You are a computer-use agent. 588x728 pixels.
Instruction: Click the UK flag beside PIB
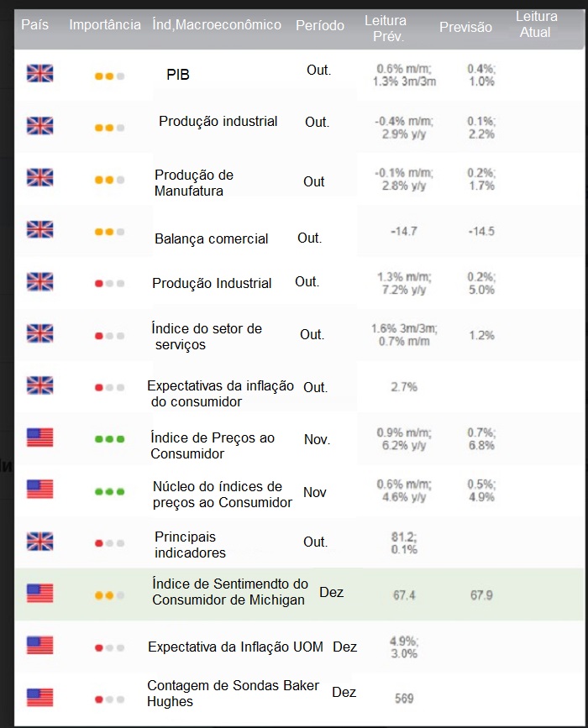[x=40, y=73]
